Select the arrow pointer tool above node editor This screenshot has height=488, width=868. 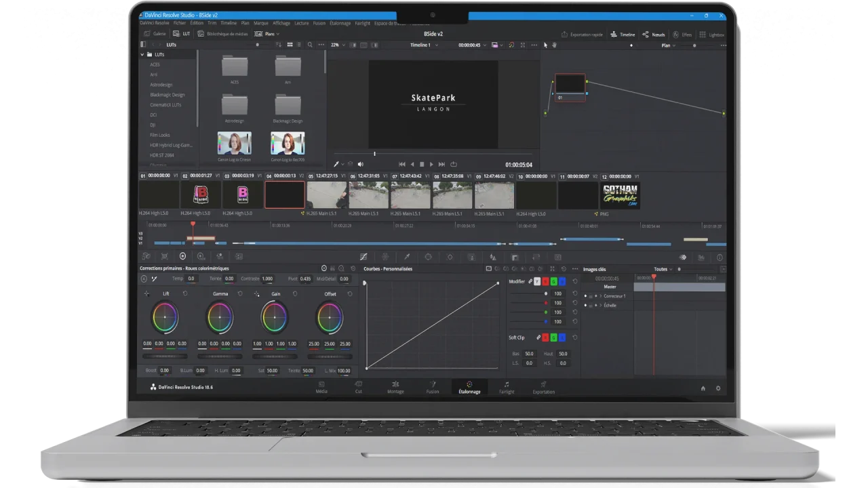point(546,45)
